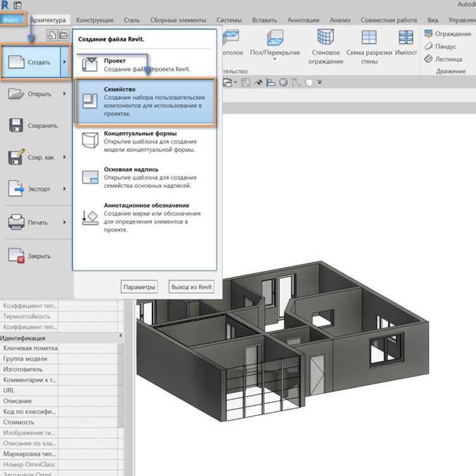Choose Проект to create a Revit project
The width and height of the screenshot is (476, 476).
pyautogui.click(x=145, y=65)
